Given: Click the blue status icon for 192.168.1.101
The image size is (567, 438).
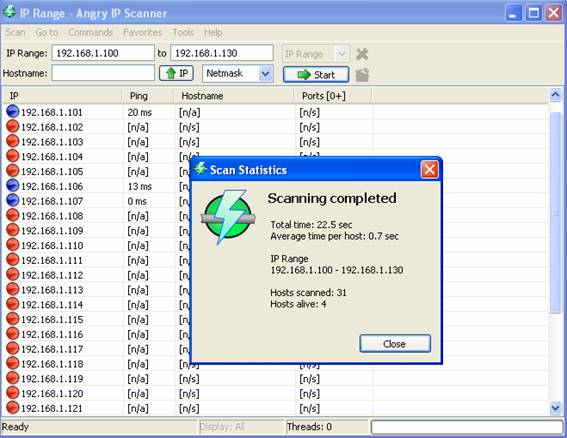Looking at the screenshot, I should (13, 111).
